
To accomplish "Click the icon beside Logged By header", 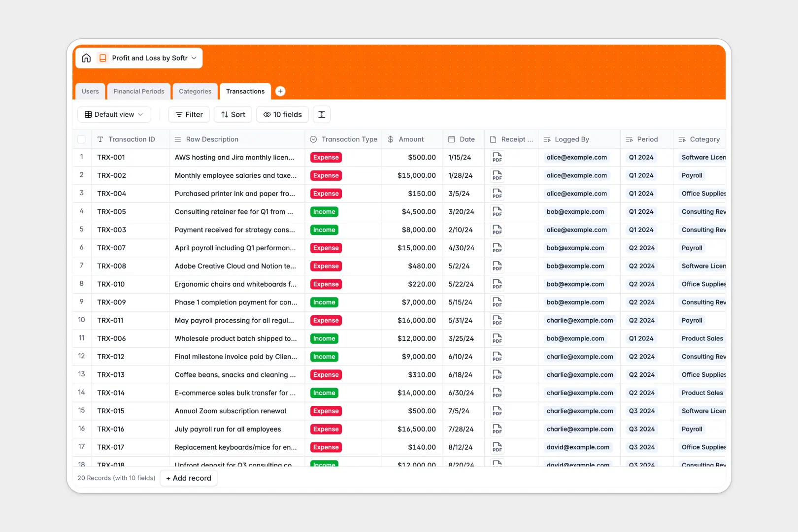I will pos(547,139).
